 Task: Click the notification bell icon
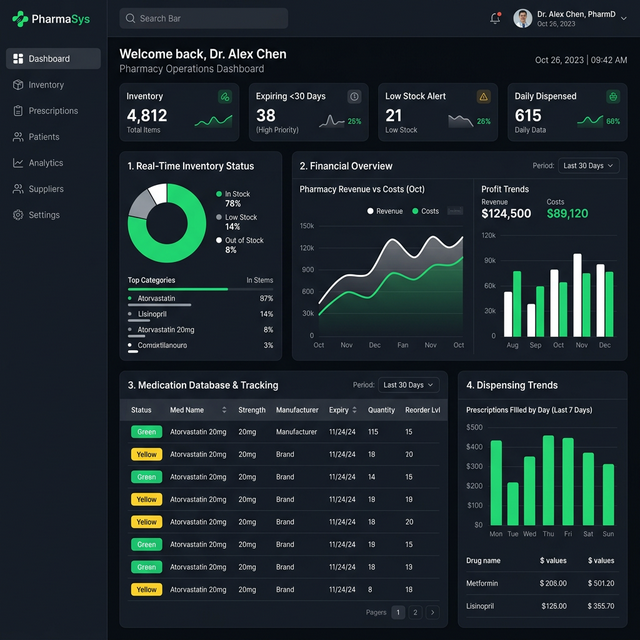495,18
